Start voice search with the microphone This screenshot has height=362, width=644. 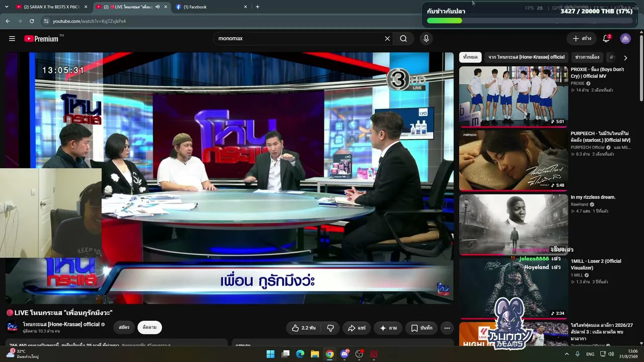tap(426, 39)
